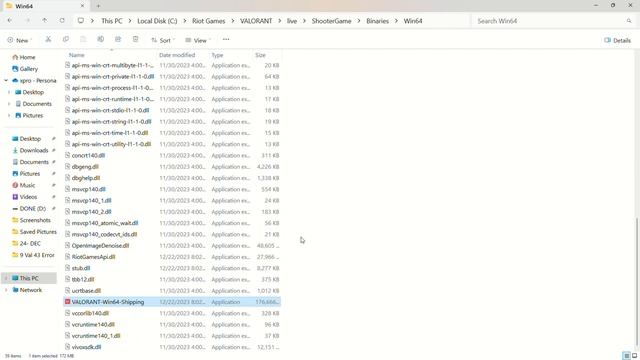
Task: Open the See more ellipsis menu
Action: [226, 40]
